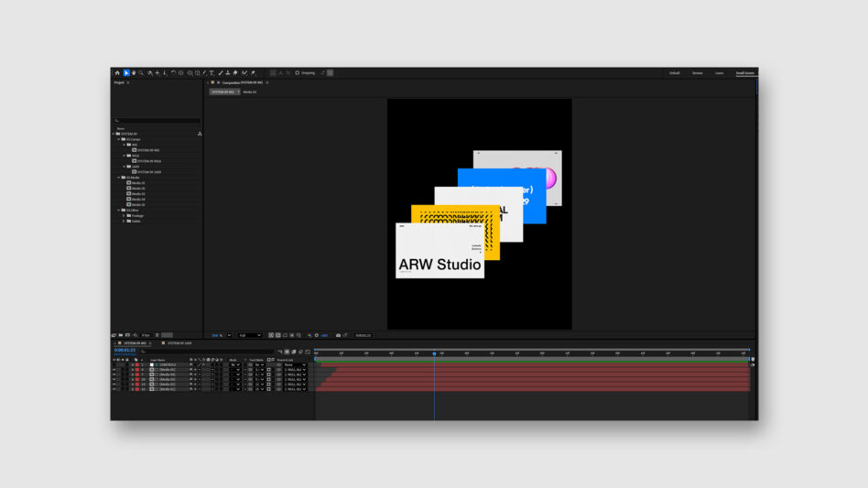Take snapshot with the camera icon
Viewport: 868px width, 488px height.
tap(338, 335)
